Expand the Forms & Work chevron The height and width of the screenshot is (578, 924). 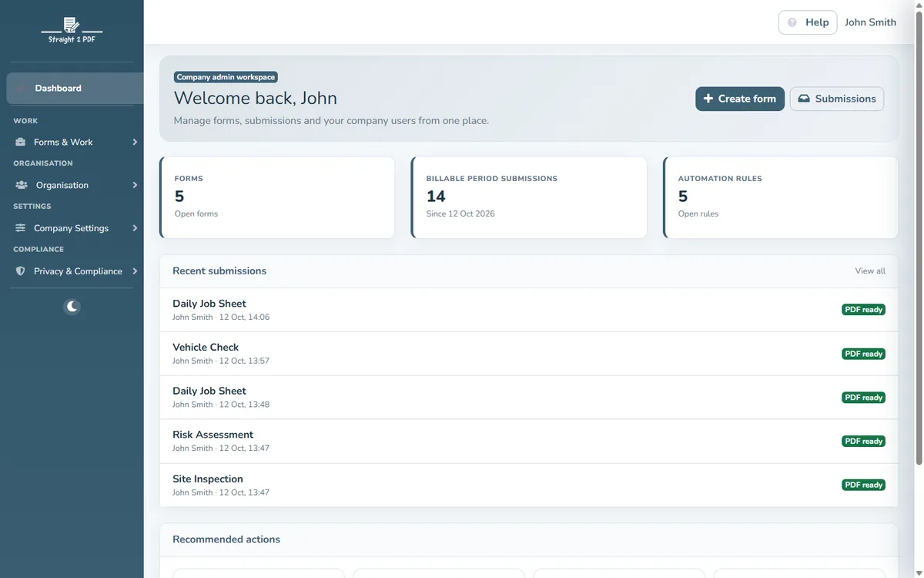pyautogui.click(x=135, y=142)
